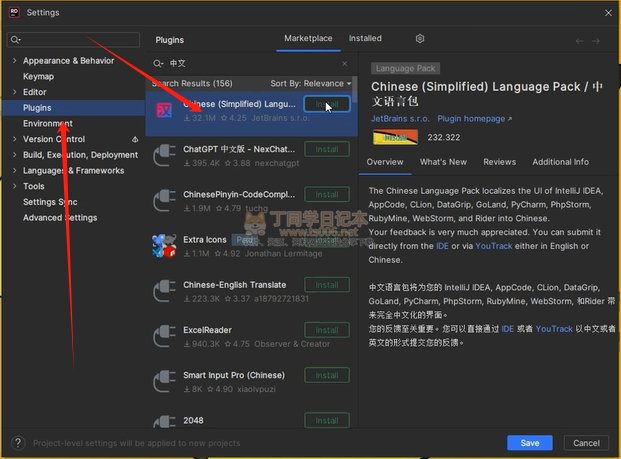
Task: Expand the Languages & Frameworks node
Action: point(14,171)
